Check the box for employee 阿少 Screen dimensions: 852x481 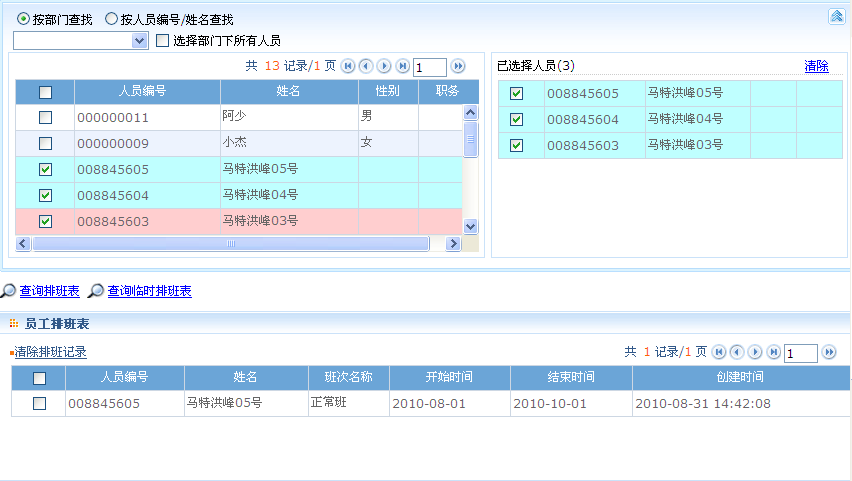coord(45,117)
